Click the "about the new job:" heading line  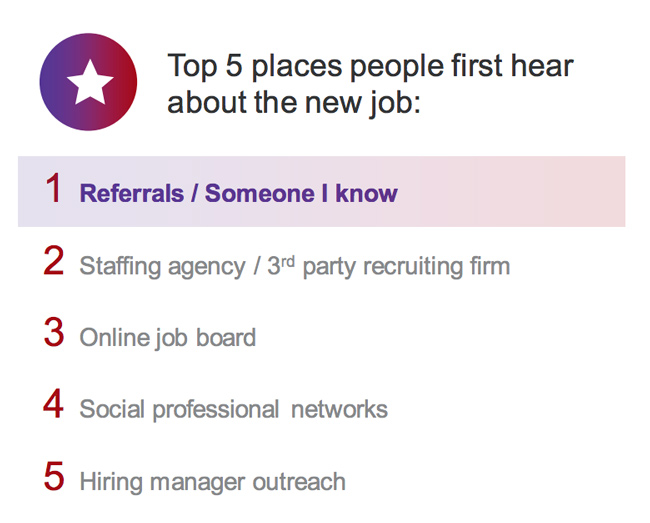294,103
